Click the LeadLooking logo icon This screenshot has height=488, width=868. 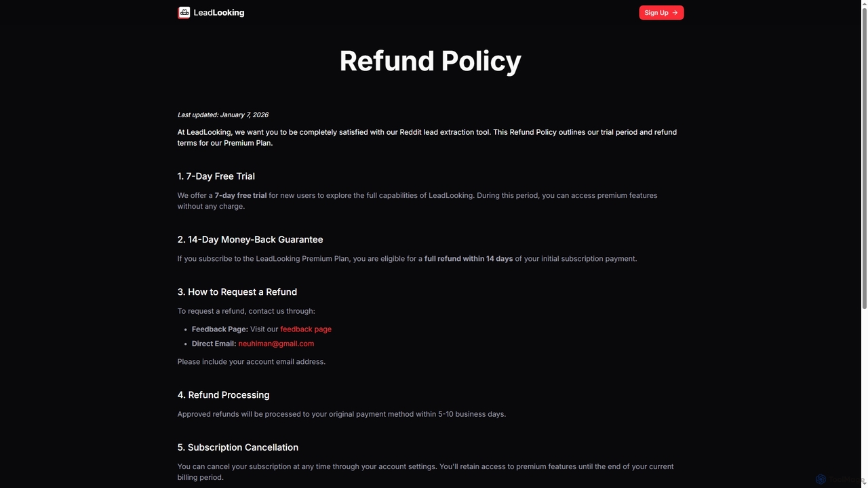[184, 12]
